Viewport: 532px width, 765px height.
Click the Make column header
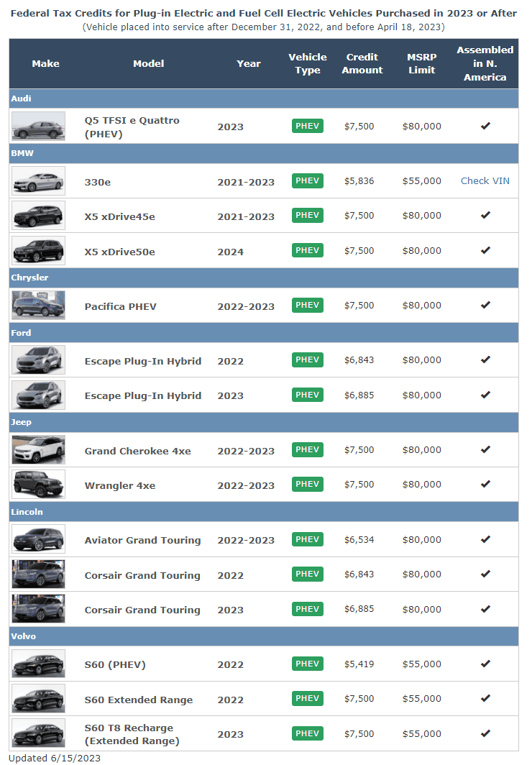tap(46, 63)
